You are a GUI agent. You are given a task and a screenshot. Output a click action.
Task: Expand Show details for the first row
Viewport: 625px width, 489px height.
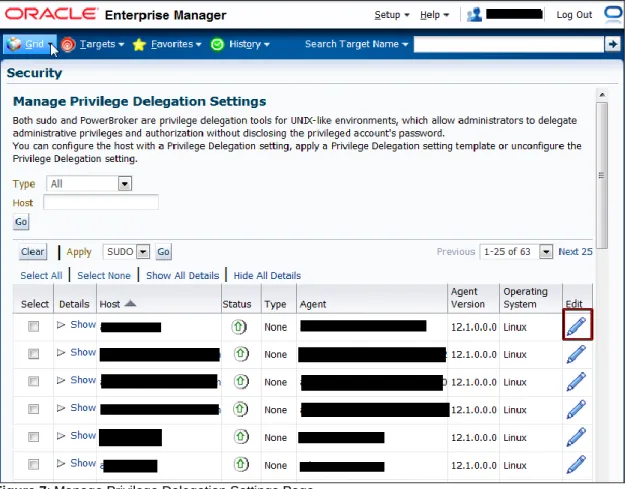(76, 325)
